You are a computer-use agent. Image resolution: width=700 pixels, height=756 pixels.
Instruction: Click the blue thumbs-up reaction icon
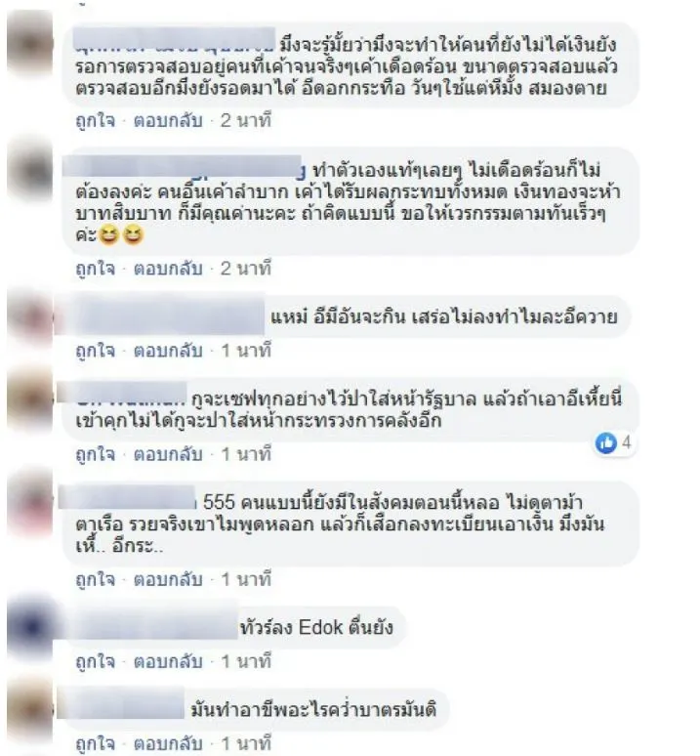pos(606,442)
